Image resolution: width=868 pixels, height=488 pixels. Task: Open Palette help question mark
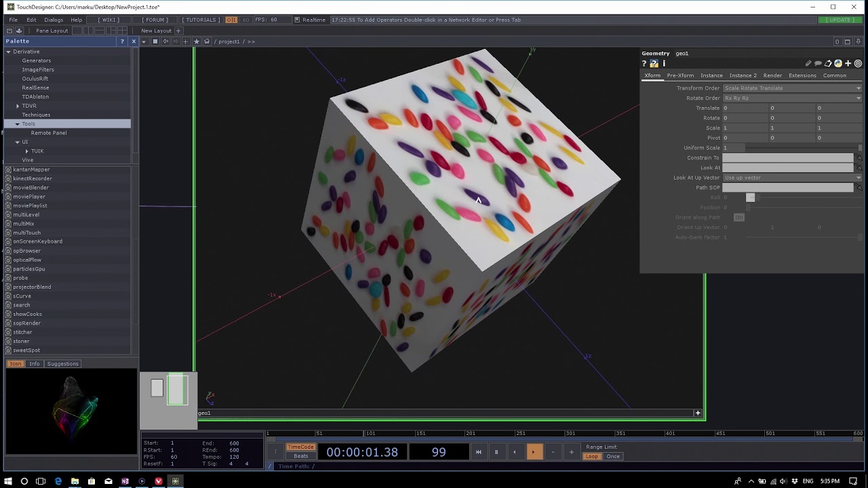(x=122, y=41)
